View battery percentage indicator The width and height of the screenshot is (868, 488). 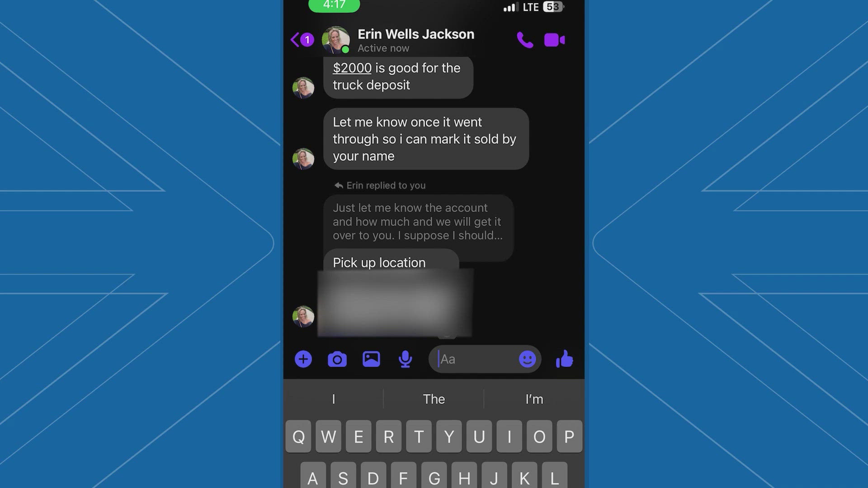coord(552,7)
